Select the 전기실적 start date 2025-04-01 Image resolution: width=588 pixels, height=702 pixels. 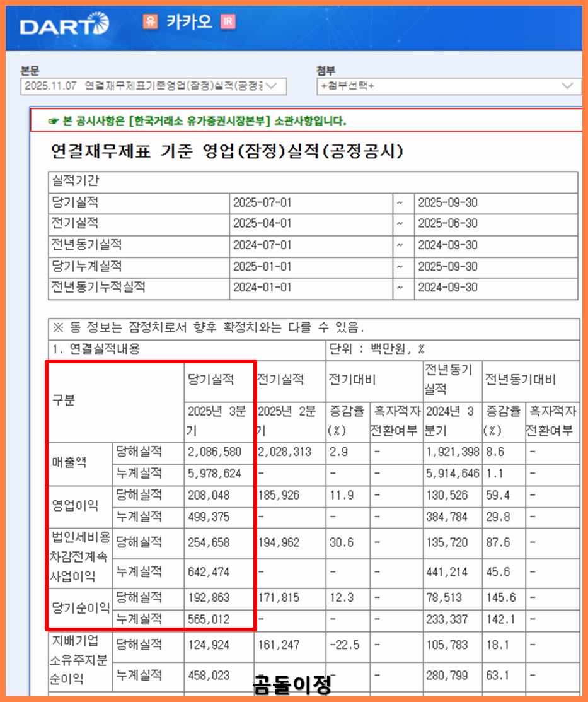click(x=262, y=223)
